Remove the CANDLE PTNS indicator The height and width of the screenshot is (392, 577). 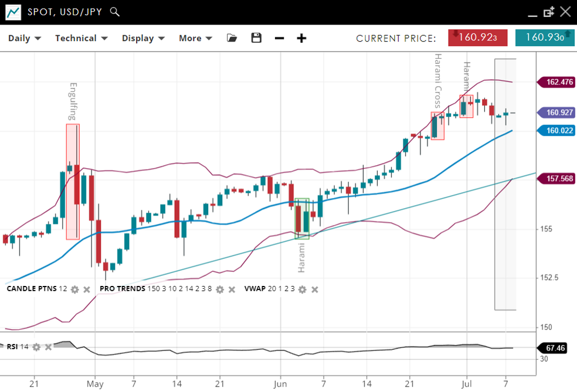pyautogui.click(x=87, y=289)
